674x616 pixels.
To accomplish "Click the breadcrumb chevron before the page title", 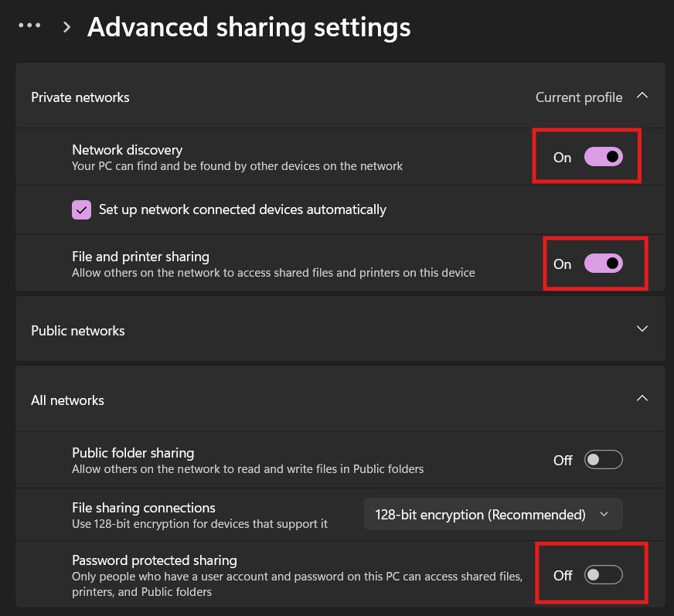I will (67, 27).
